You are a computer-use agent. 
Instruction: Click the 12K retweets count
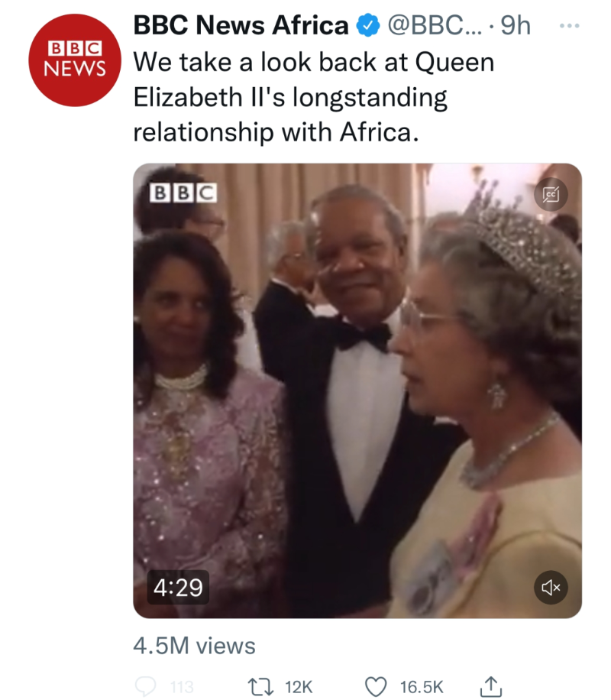pos(299,686)
